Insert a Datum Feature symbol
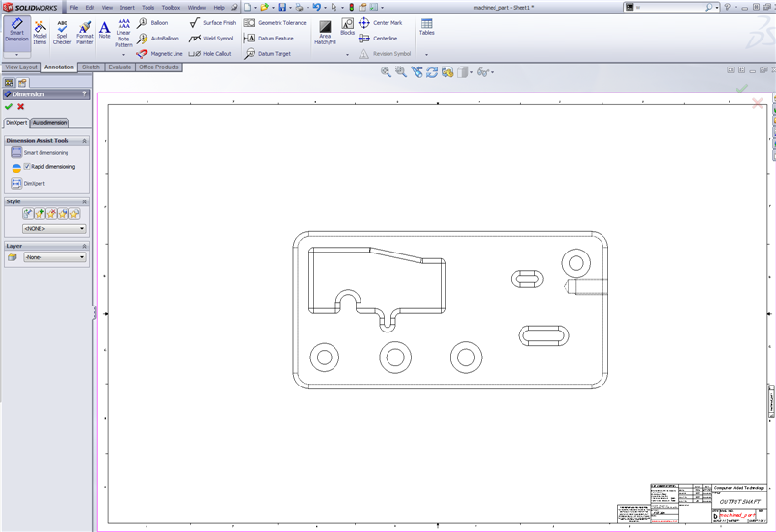Screen dimensions: 776x532 (x=269, y=39)
